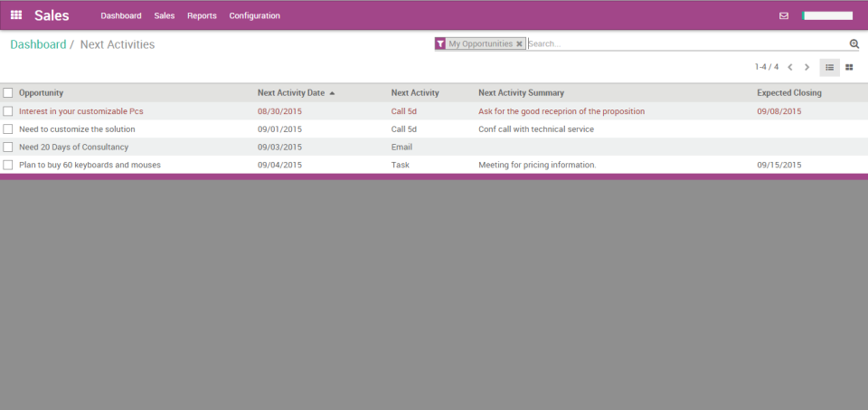This screenshot has width=868, height=410.
Task: Open the apps grid menu icon
Action: tap(16, 15)
